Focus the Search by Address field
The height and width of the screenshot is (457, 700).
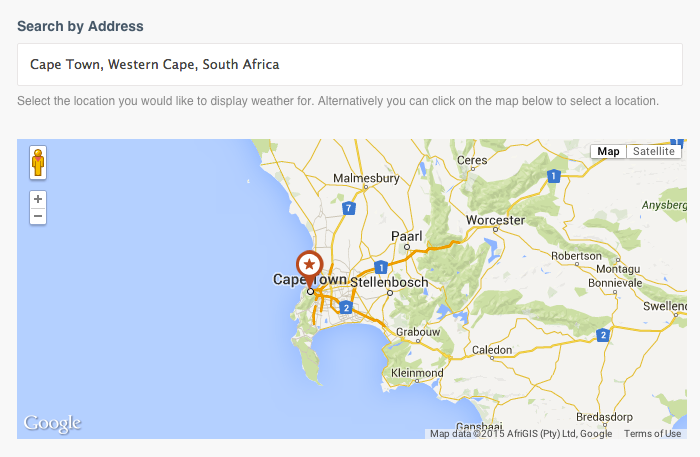(x=350, y=65)
